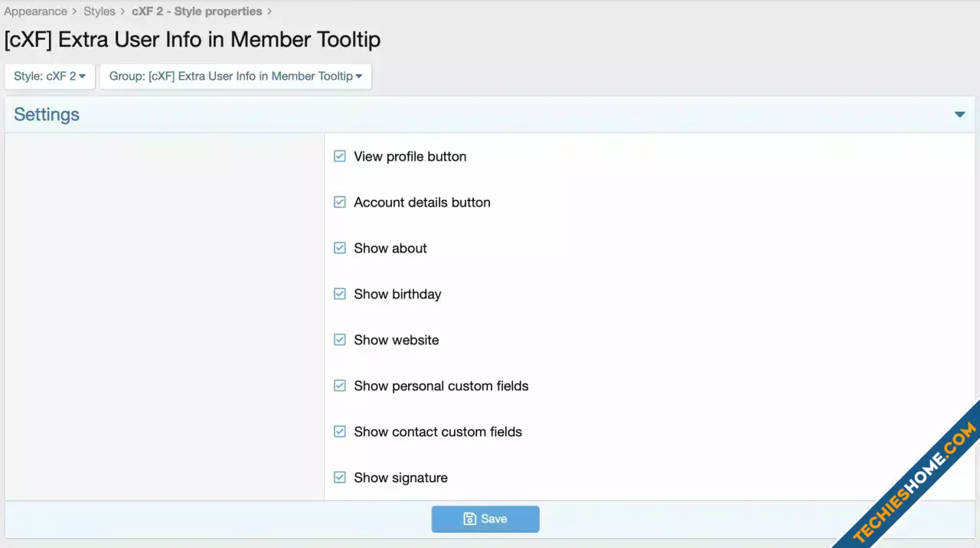Toggle Show personal custom fields checkbox
Viewport: 980px width, 548px height.
click(340, 386)
